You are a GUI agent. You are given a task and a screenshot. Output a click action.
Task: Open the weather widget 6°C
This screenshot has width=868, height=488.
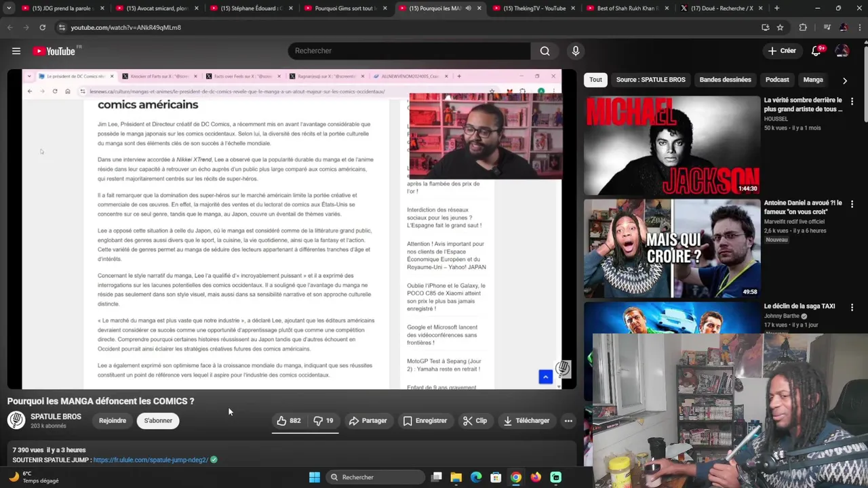tap(34, 477)
